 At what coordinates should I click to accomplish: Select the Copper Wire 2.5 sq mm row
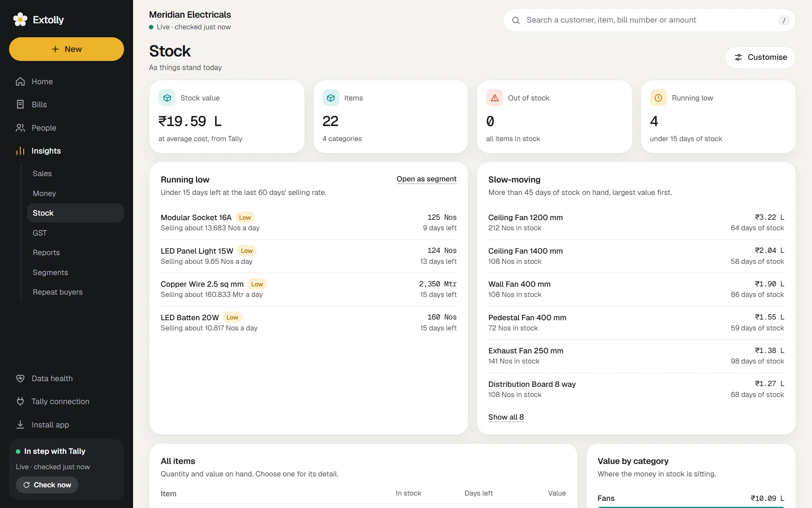(x=309, y=289)
